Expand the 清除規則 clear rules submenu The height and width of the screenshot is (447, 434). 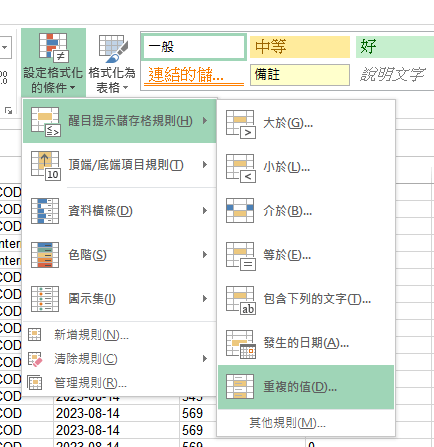120,359
